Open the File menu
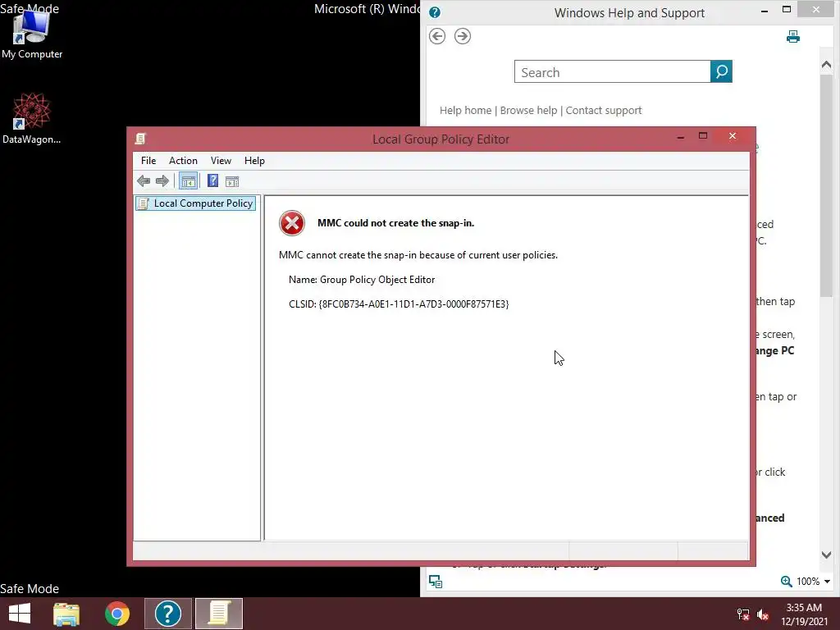Screen dimensions: 840x630 [148, 161]
